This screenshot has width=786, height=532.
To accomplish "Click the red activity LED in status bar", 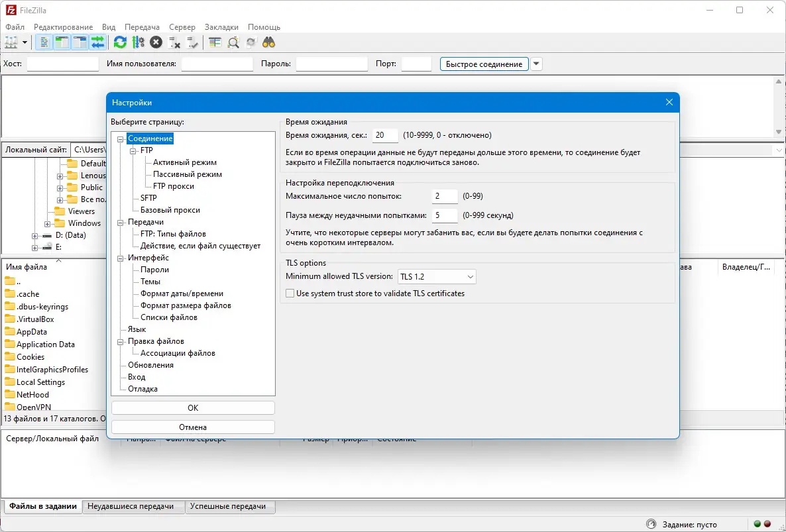I will (767, 524).
